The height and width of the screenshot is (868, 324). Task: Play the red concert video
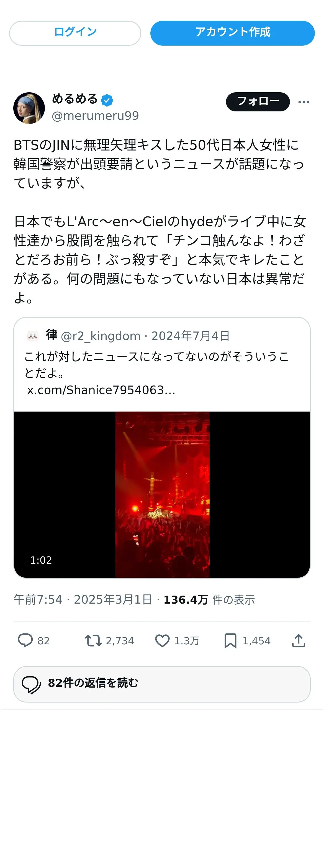(162, 494)
